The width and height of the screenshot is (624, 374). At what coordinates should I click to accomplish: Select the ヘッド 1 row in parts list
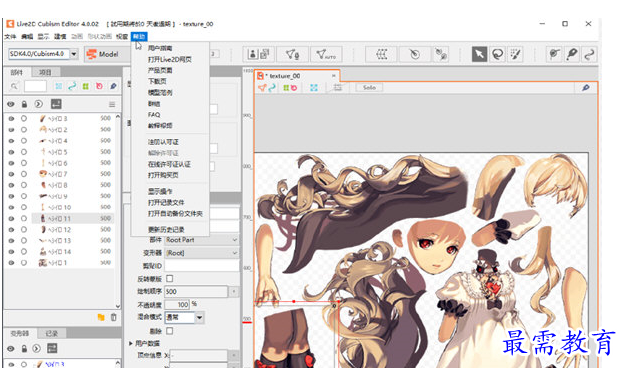(60, 263)
